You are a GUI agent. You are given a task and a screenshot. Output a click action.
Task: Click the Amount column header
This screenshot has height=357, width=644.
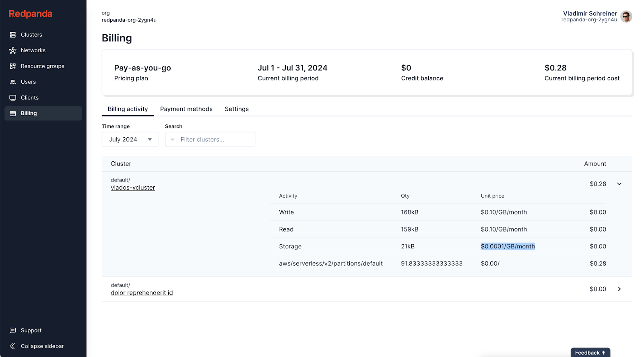[x=595, y=164]
